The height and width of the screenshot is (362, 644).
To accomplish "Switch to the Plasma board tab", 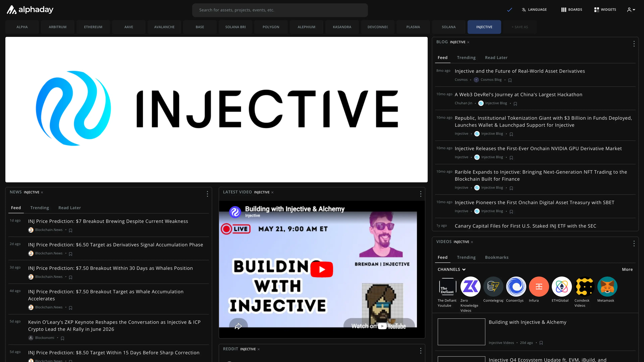I will (413, 27).
